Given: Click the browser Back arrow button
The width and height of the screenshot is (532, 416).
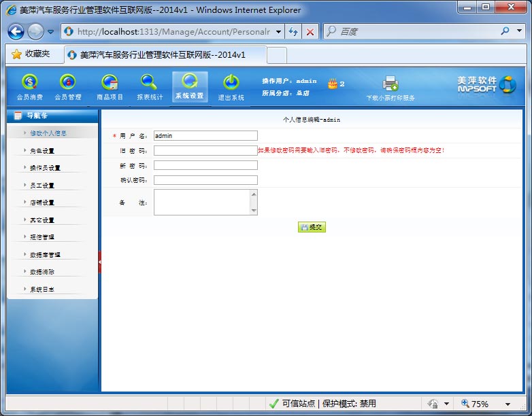Looking at the screenshot, I should click(x=16, y=31).
